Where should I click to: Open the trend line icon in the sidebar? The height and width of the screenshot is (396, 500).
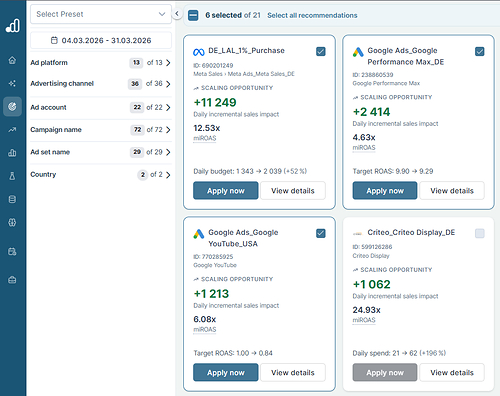[12, 130]
